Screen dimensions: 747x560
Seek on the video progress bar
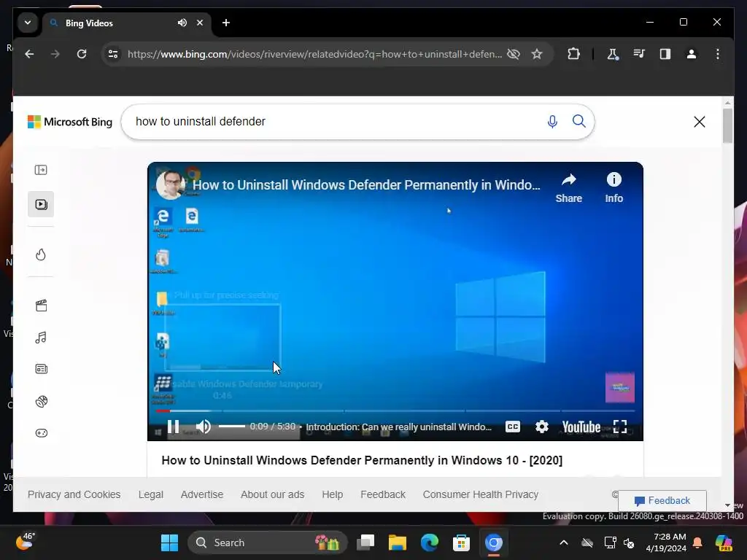point(395,411)
